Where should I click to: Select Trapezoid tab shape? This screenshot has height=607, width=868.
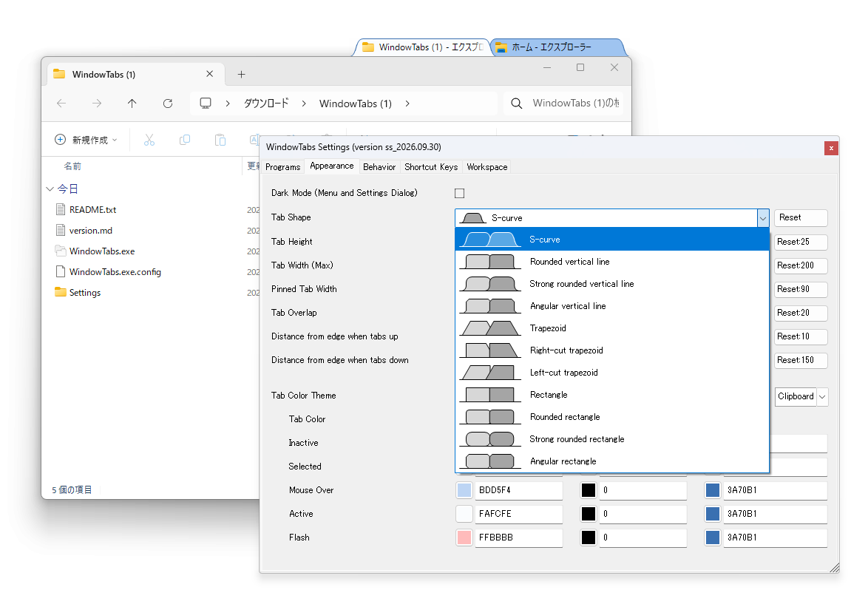tap(611, 328)
